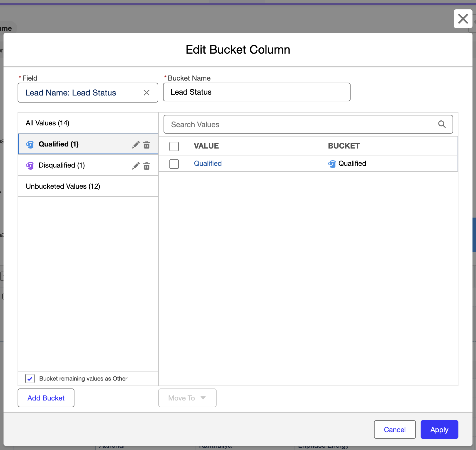Click the search magnifier icon
This screenshot has height=450, width=476.
point(442,124)
